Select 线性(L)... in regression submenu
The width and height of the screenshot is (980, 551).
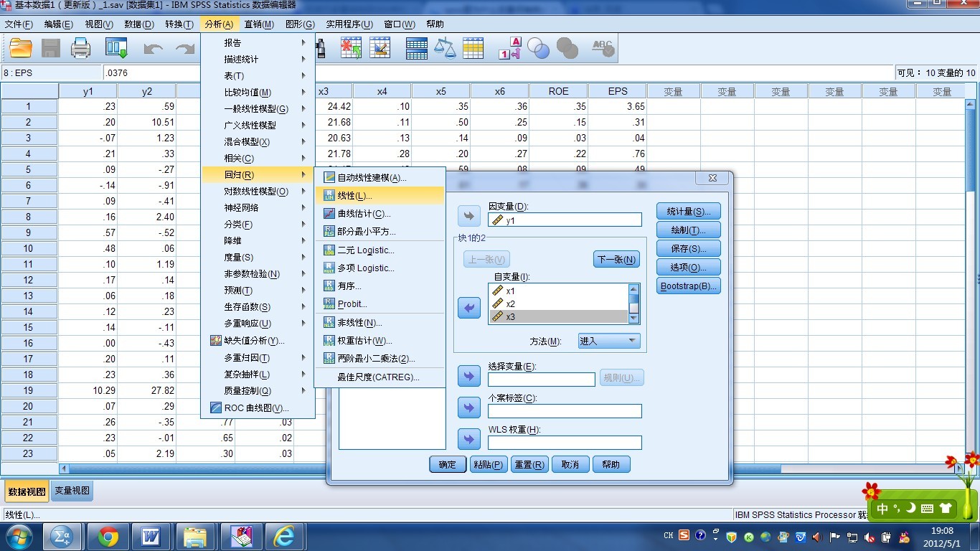pyautogui.click(x=380, y=195)
